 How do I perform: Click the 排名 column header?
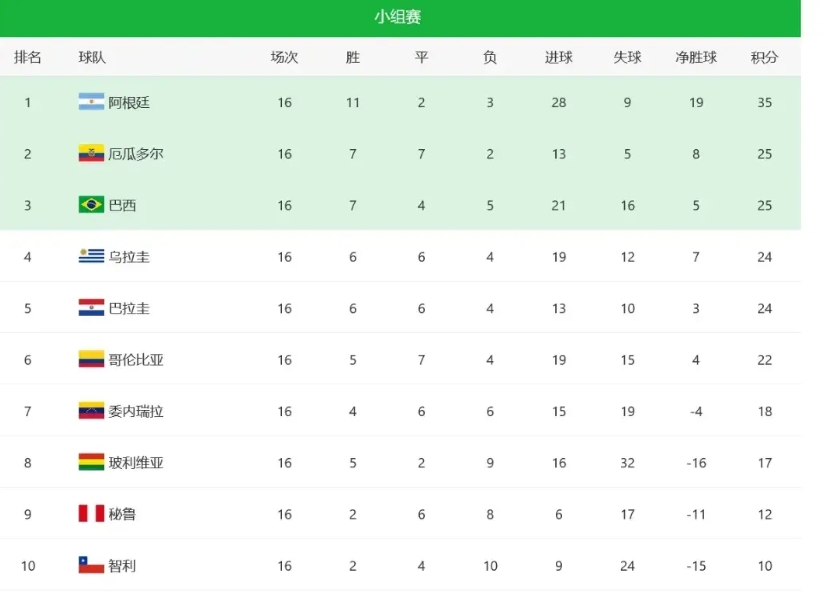coord(27,57)
